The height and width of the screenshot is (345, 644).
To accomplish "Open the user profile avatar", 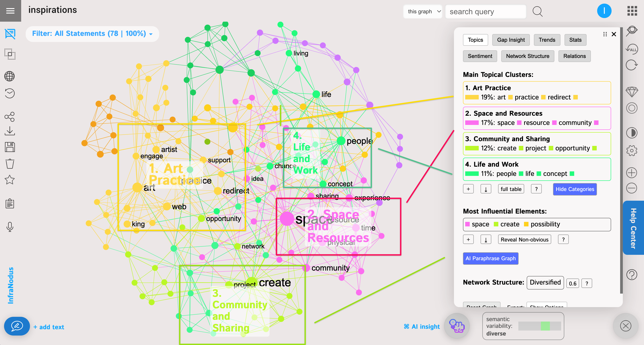I will click(x=604, y=11).
